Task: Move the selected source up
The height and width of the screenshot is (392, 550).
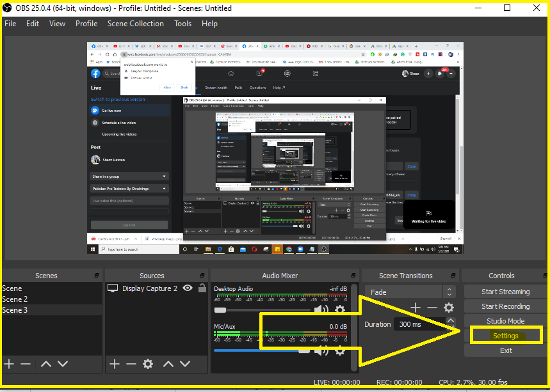Action: click(168, 364)
